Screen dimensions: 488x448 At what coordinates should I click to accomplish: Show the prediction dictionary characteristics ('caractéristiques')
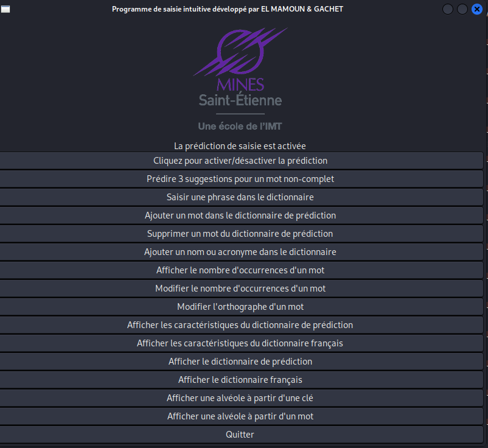(240, 325)
